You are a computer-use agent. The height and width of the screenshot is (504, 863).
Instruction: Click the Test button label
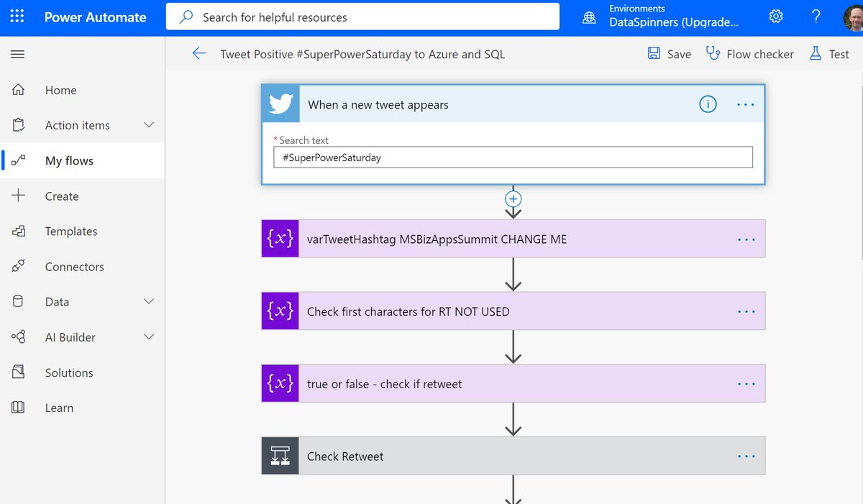pyautogui.click(x=839, y=54)
